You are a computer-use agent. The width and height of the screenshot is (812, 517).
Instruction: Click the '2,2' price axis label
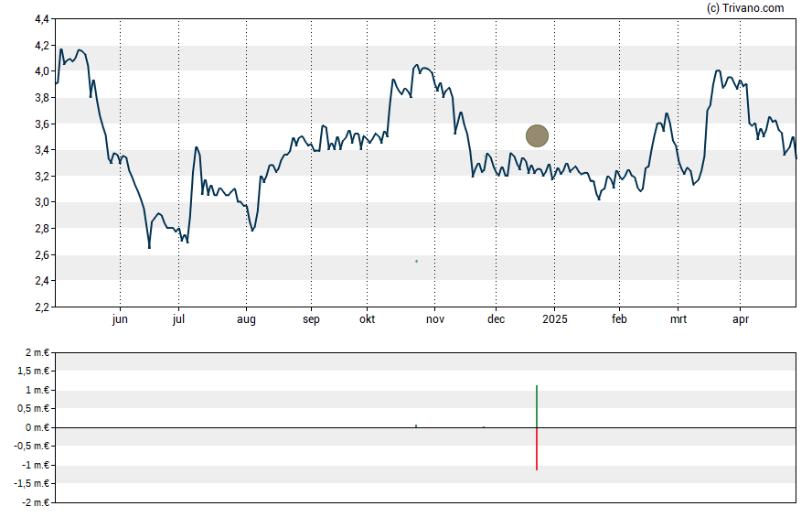coord(42,307)
